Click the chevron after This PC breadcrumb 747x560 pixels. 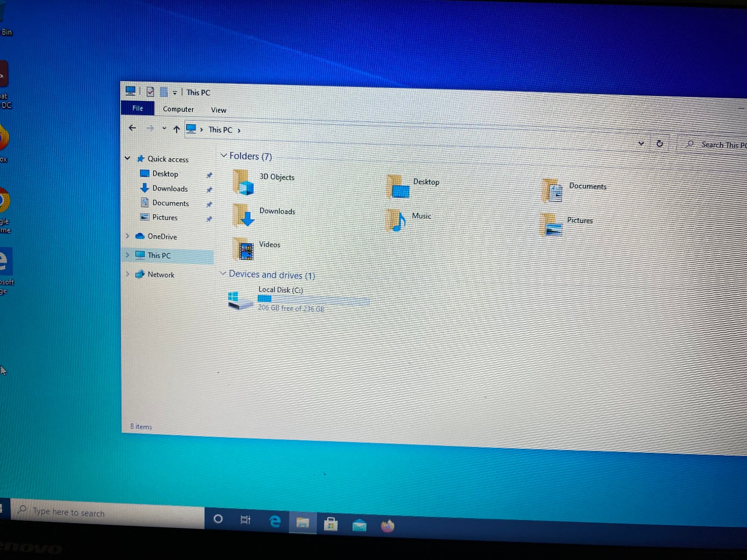pyautogui.click(x=239, y=131)
